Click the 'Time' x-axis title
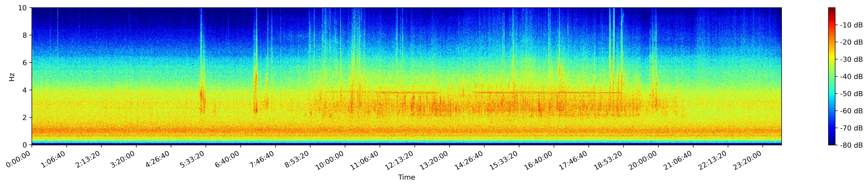 (x=406, y=178)
